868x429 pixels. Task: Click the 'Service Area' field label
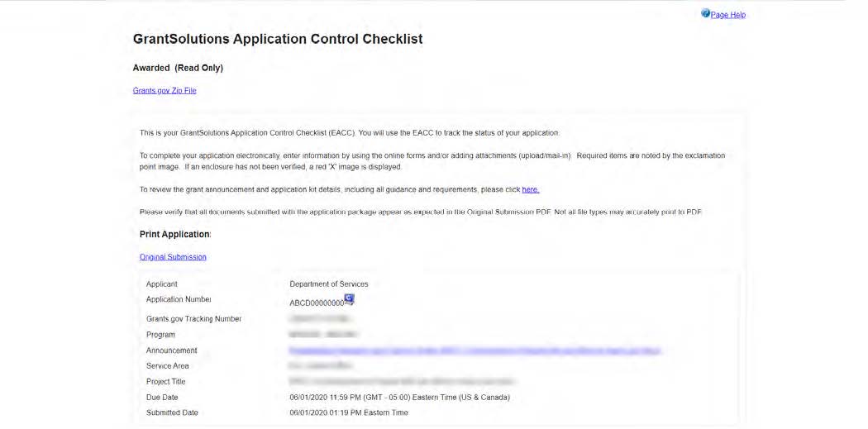168,366
